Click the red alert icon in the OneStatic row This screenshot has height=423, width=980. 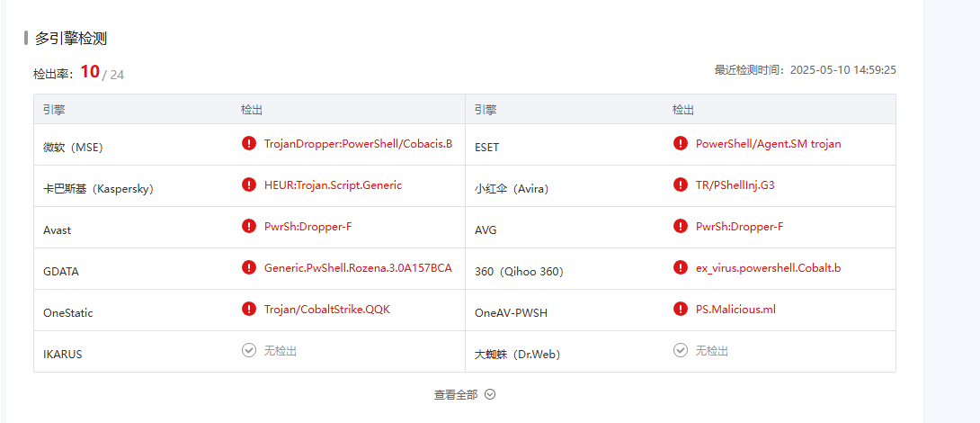(249, 309)
